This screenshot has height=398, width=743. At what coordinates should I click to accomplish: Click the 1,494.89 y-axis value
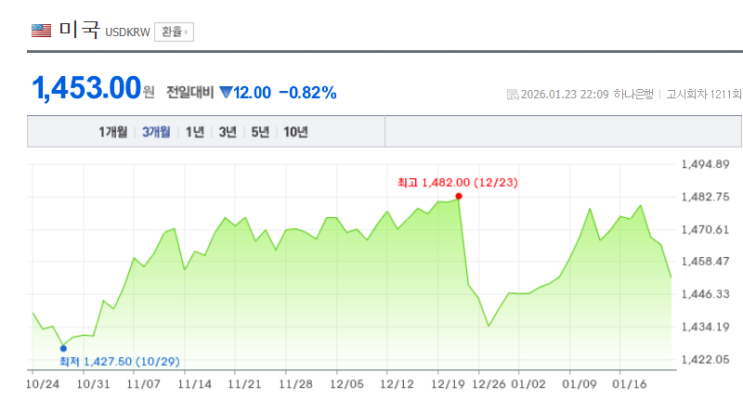click(705, 164)
